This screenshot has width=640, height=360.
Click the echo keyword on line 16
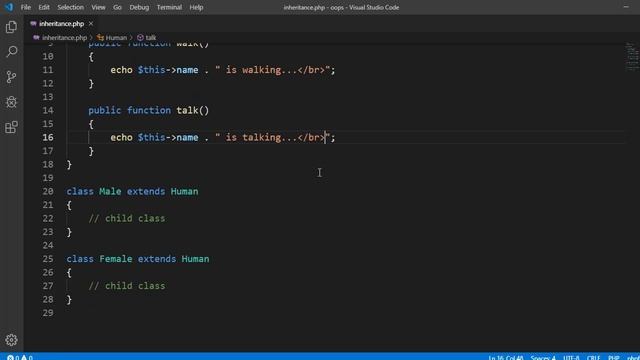(x=121, y=138)
